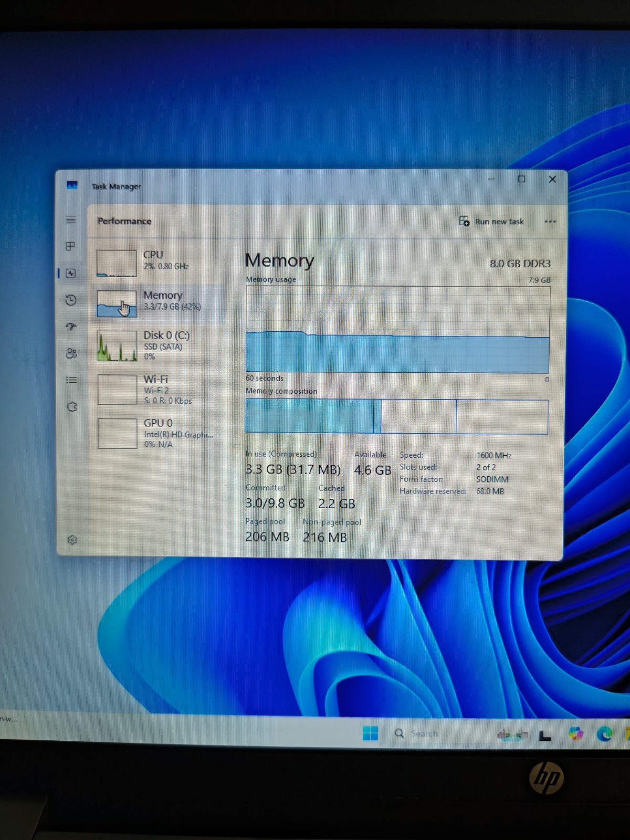Select the Performance page icon in sidebar
The image size is (630, 840).
click(71, 274)
